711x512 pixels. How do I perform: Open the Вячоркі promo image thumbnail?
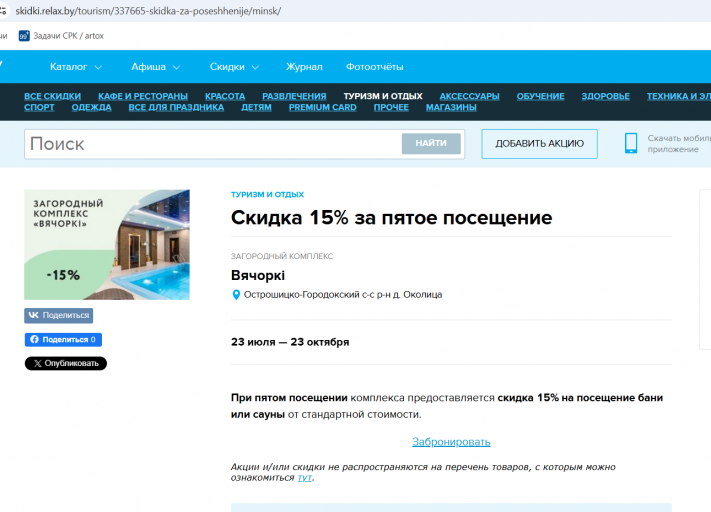[107, 244]
